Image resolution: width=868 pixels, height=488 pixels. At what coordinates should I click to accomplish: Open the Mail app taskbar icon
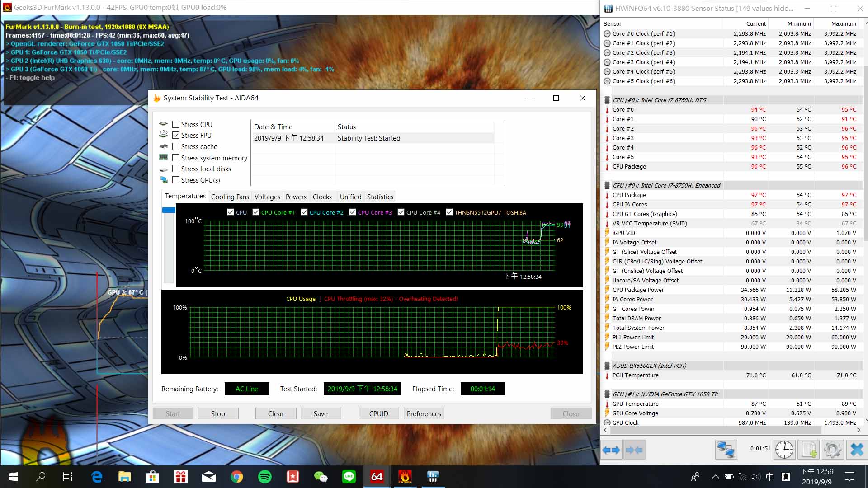coord(208,477)
